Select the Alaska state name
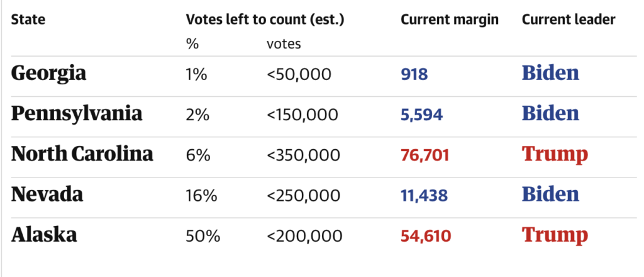644x277 pixels. pyautogui.click(x=44, y=235)
